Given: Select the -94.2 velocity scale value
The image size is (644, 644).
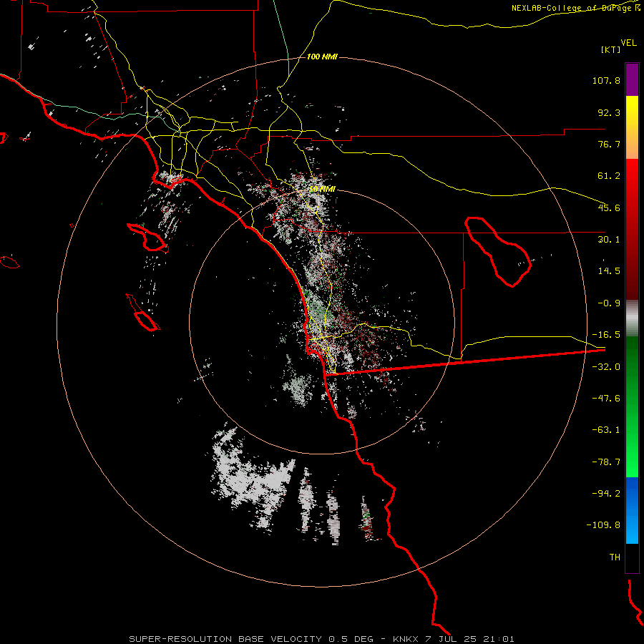Looking at the screenshot, I should coord(606,493).
